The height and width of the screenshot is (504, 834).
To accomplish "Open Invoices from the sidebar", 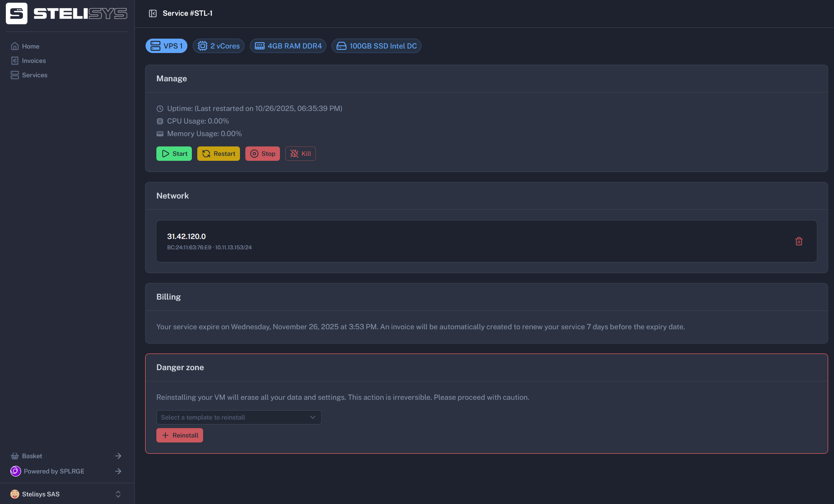I will [x=34, y=61].
